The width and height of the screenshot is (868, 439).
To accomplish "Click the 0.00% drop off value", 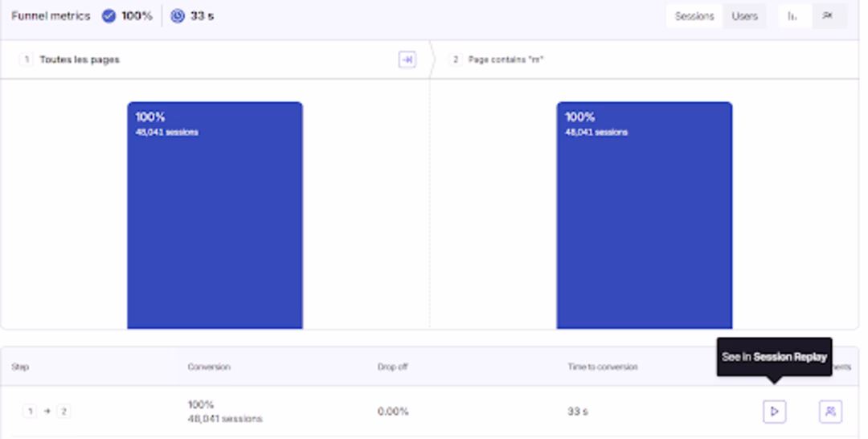I will point(393,412).
